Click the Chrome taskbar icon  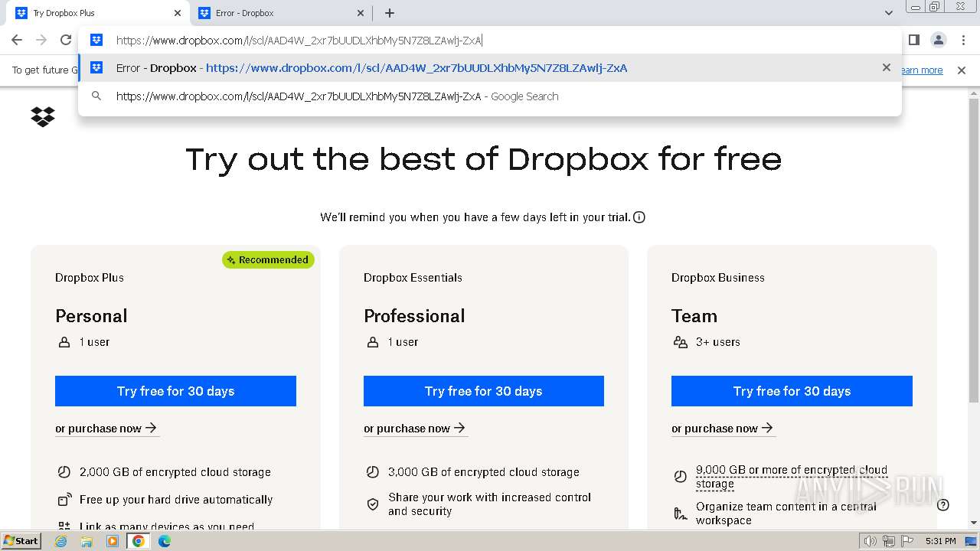pyautogui.click(x=139, y=541)
